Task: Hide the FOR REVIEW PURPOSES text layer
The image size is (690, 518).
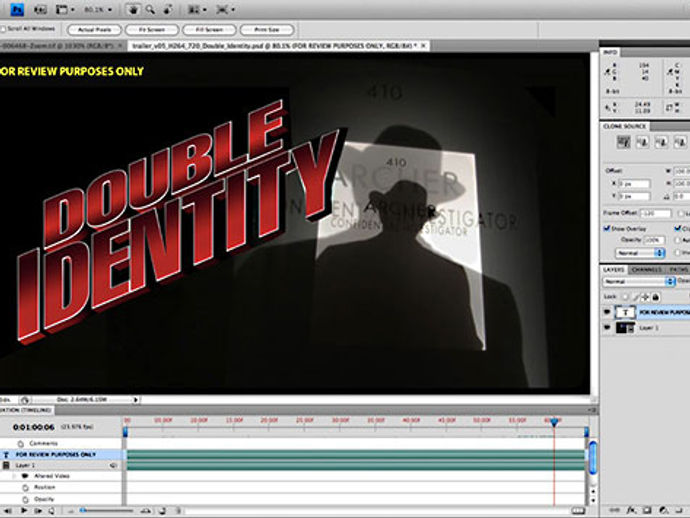Action: coord(607,312)
